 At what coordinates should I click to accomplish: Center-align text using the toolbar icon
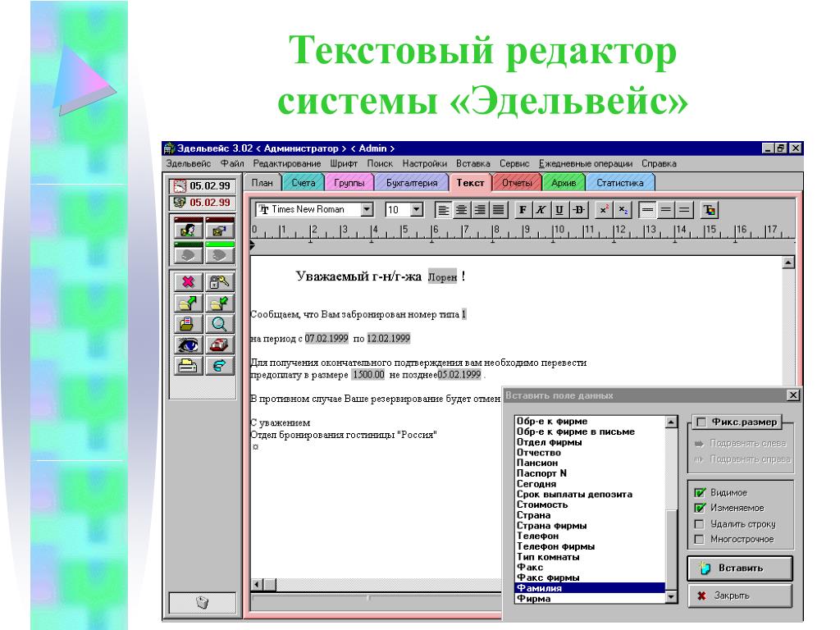tap(461, 210)
